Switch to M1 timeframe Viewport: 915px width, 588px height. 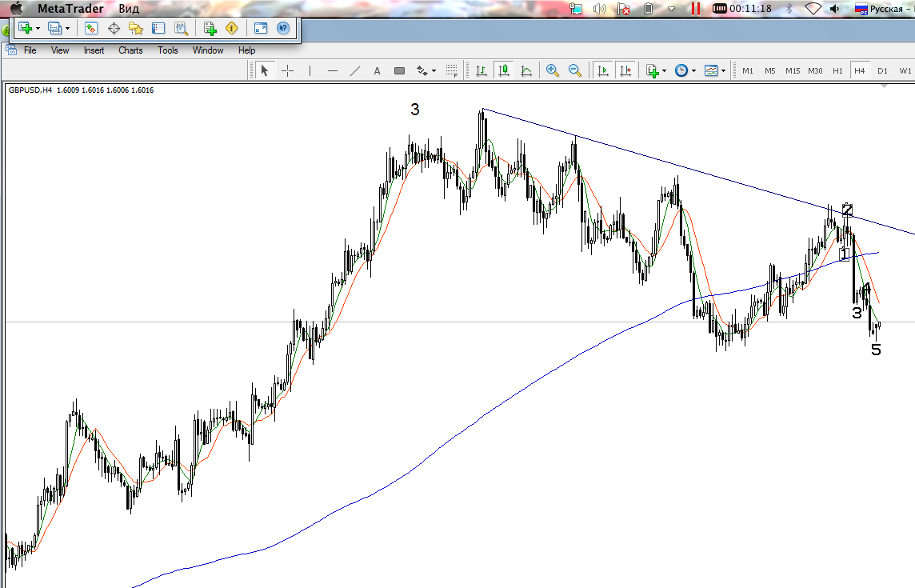coord(748,70)
